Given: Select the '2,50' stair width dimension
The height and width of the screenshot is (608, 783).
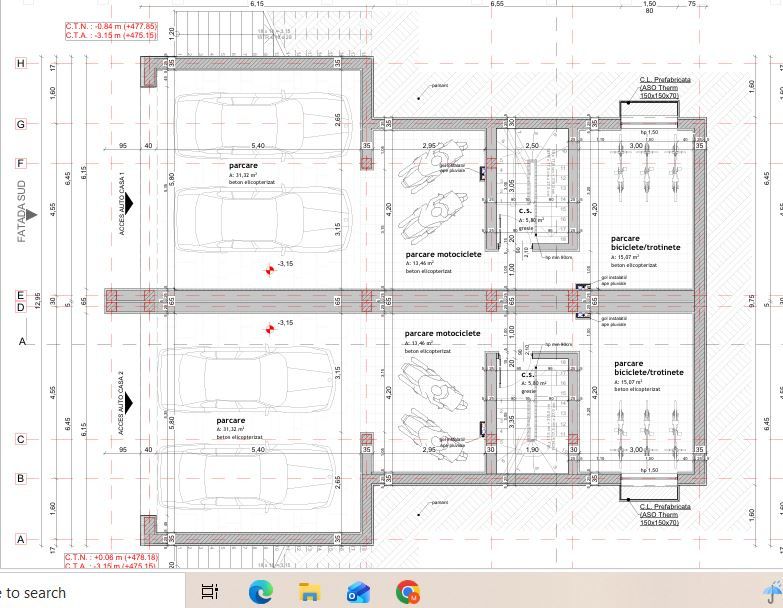Looking at the screenshot, I should click(532, 145).
